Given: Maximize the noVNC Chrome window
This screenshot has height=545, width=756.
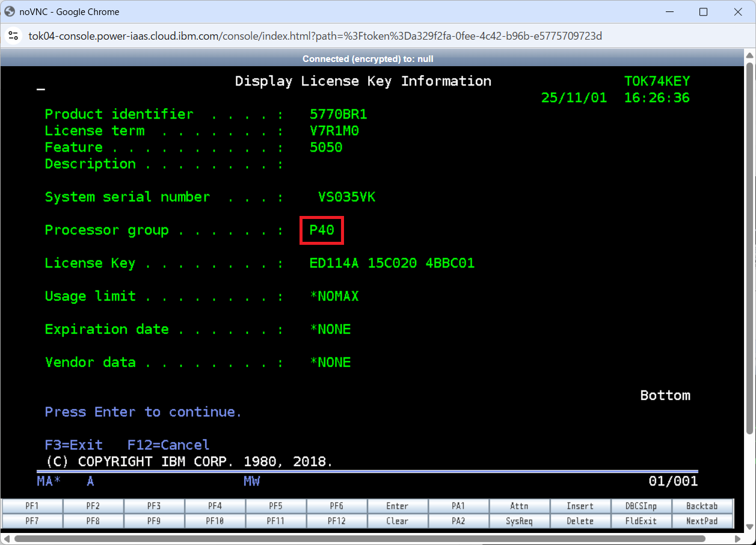Looking at the screenshot, I should [x=703, y=11].
